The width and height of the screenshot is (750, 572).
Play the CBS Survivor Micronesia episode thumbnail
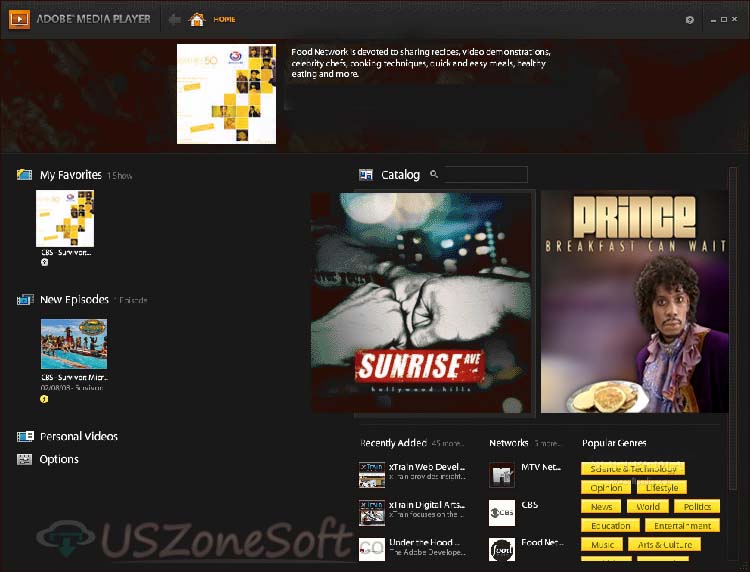point(74,344)
